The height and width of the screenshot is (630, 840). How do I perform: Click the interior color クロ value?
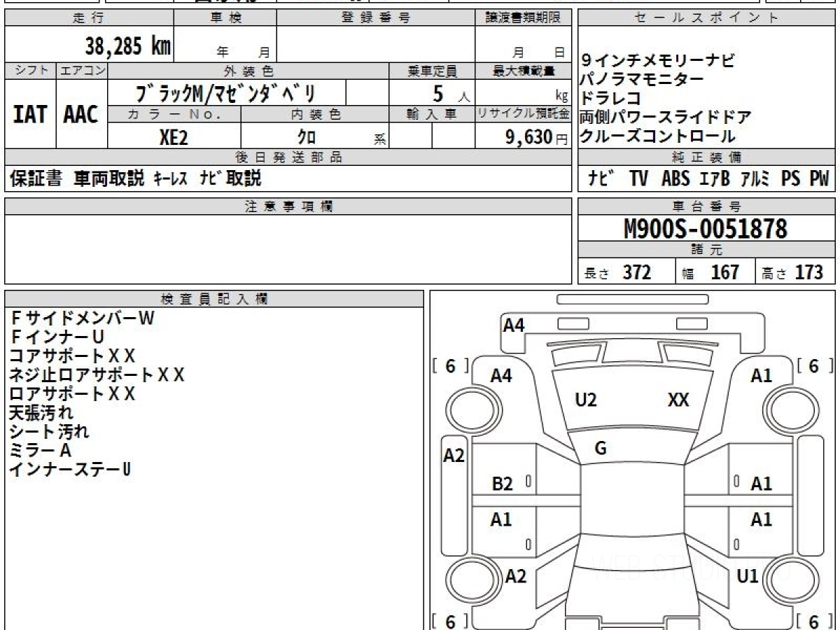point(307,138)
